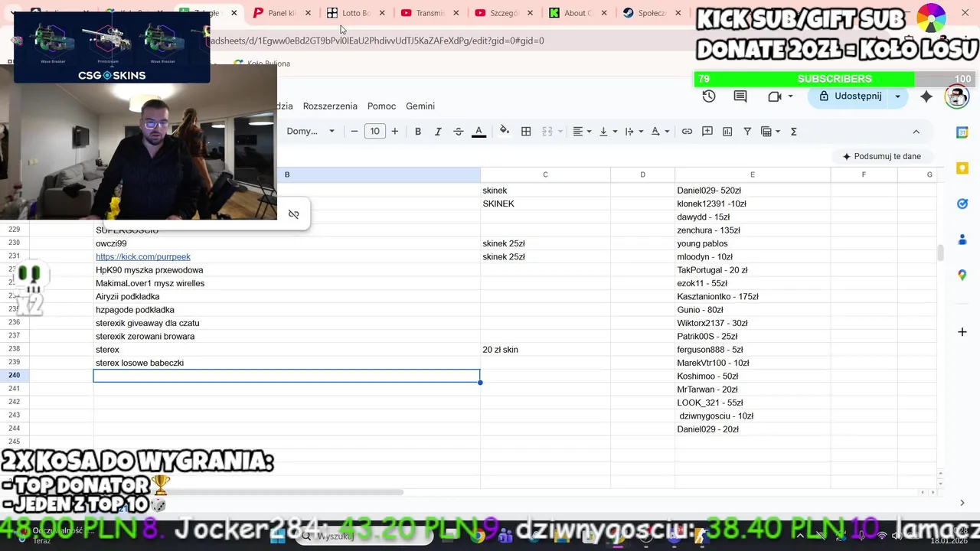Screen dimensions: 980x551
Task: Expand the merge cells dropdown arrow
Action: pos(560,132)
